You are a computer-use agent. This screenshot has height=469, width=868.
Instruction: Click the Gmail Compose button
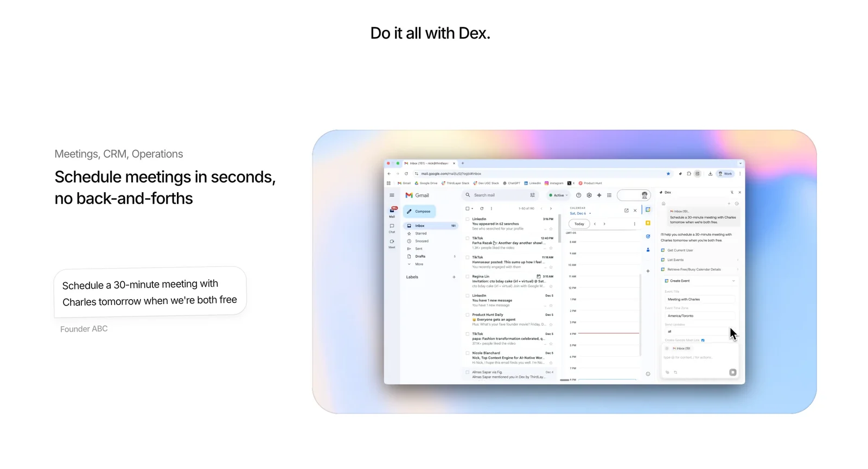pyautogui.click(x=419, y=211)
